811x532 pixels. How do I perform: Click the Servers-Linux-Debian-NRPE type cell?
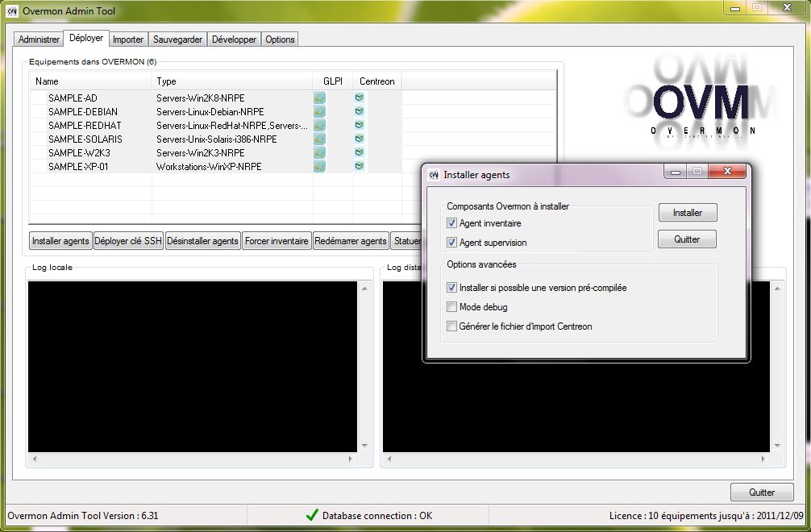[210, 112]
